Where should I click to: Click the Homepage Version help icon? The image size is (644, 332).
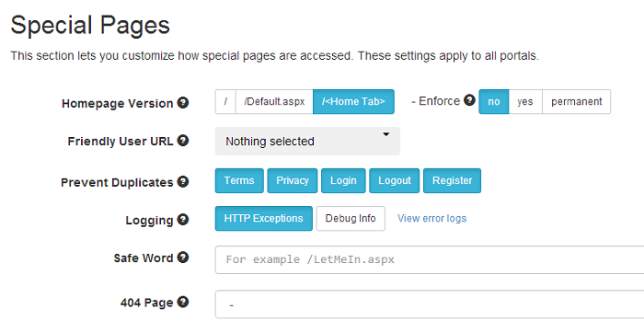(183, 103)
